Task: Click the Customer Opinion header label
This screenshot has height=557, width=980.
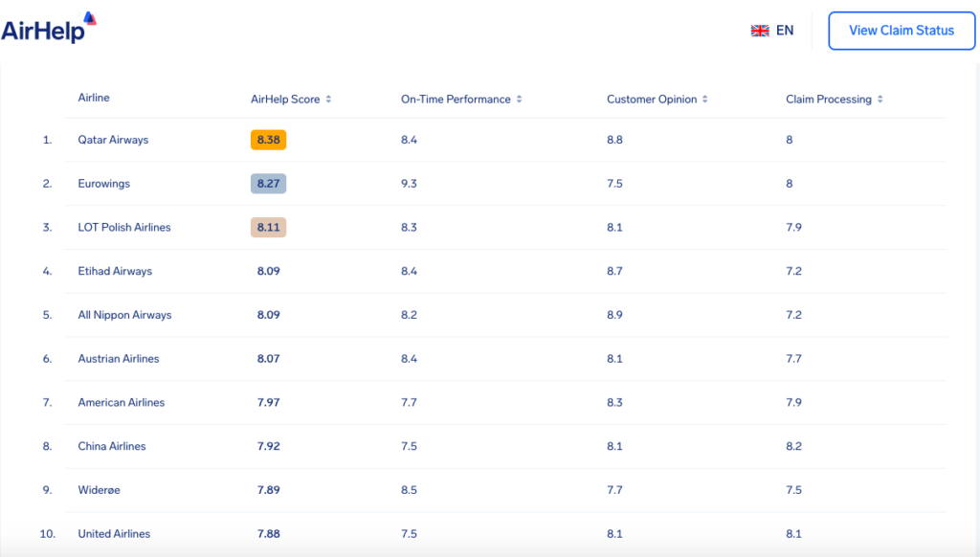Action: tap(652, 100)
